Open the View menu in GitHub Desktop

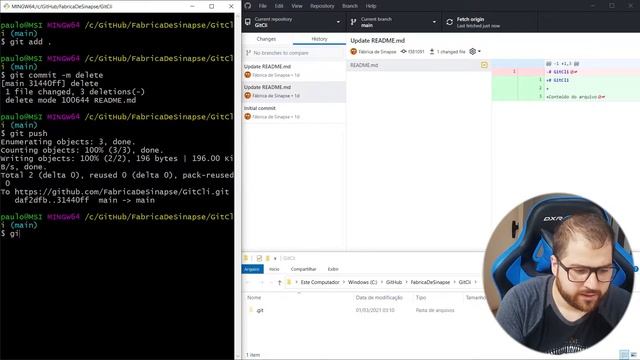point(297,6)
